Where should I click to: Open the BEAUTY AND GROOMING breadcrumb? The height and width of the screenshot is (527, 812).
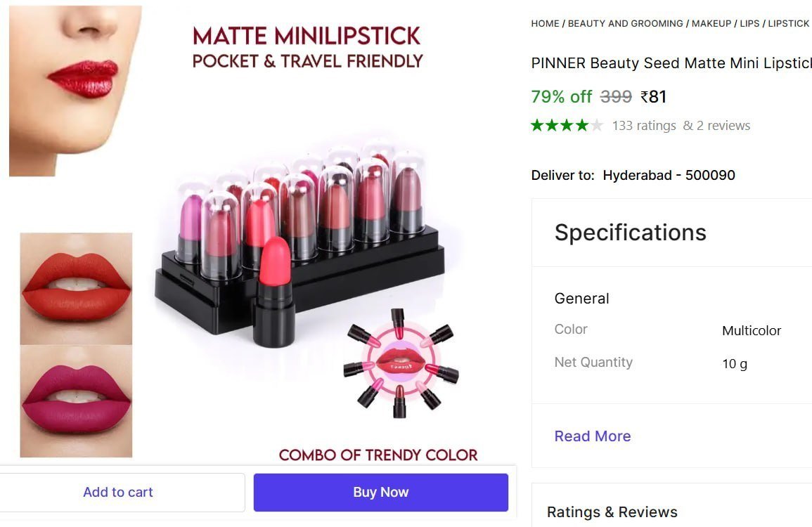[x=625, y=23]
